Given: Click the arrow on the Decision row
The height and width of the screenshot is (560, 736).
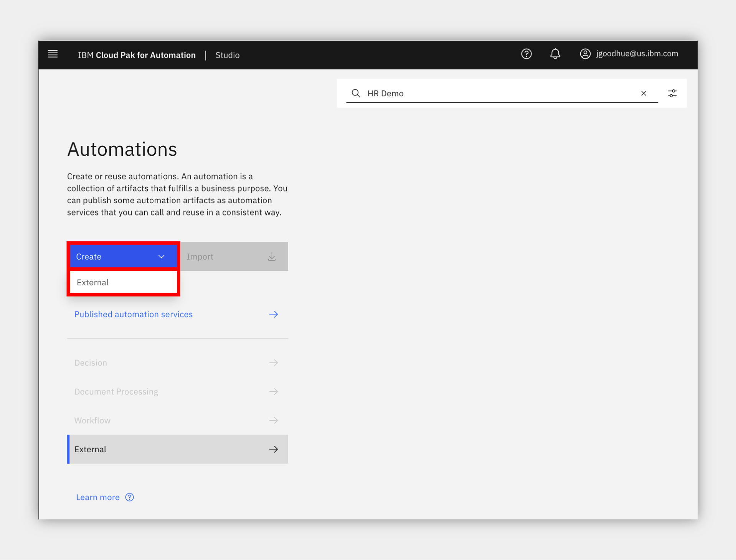Looking at the screenshot, I should [274, 363].
